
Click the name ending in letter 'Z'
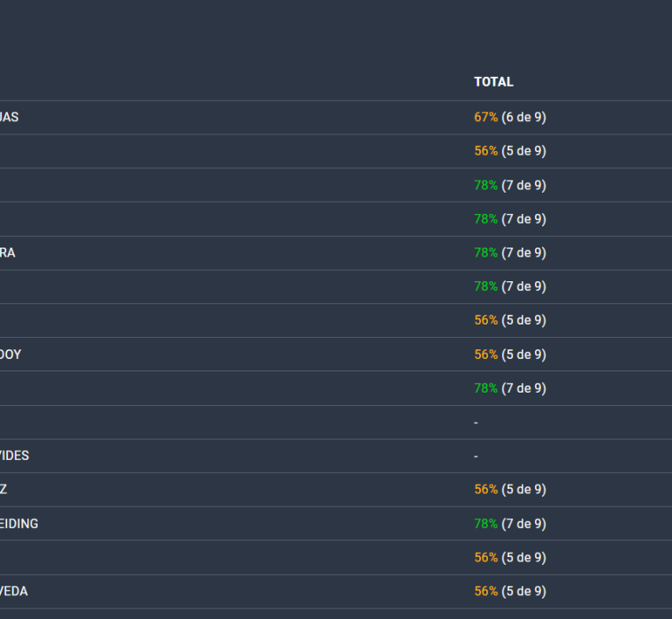click(4, 489)
